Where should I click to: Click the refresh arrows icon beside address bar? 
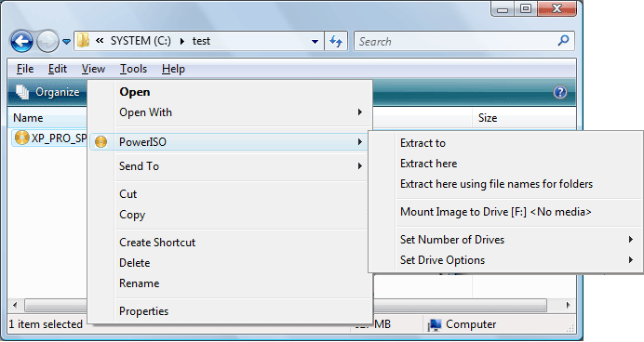click(336, 41)
